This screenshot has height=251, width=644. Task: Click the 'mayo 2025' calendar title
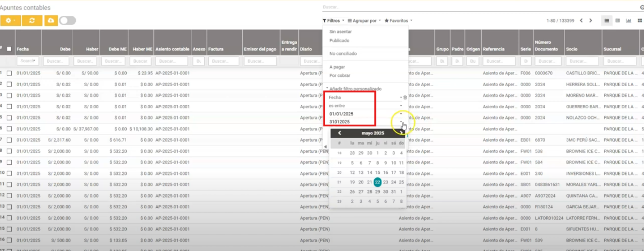coord(373,133)
